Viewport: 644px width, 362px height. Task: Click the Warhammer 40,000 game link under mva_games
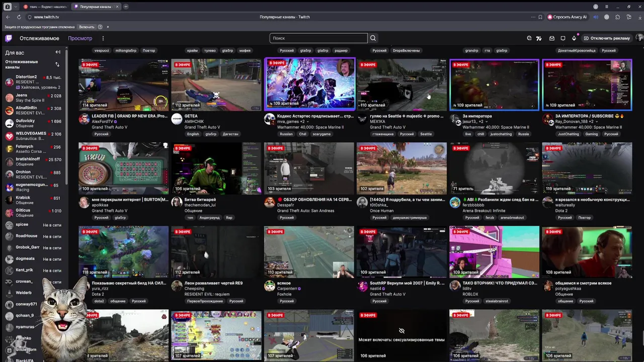[310, 127]
